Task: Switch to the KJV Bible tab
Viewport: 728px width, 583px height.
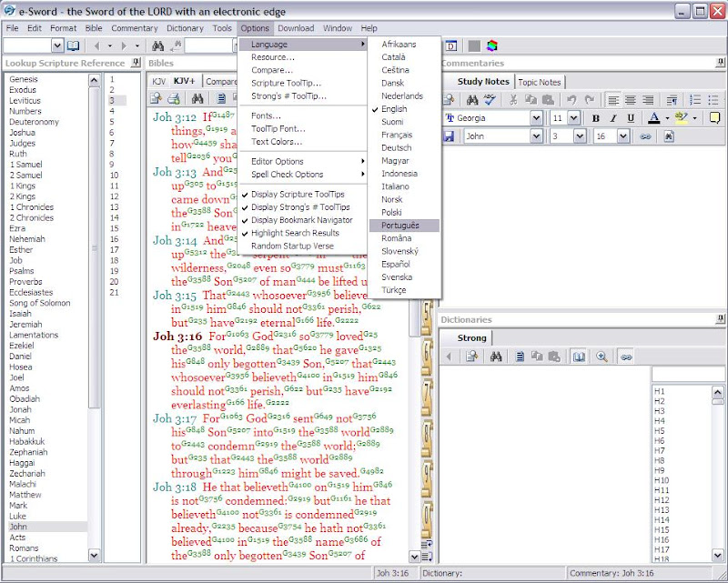Action: (158, 81)
